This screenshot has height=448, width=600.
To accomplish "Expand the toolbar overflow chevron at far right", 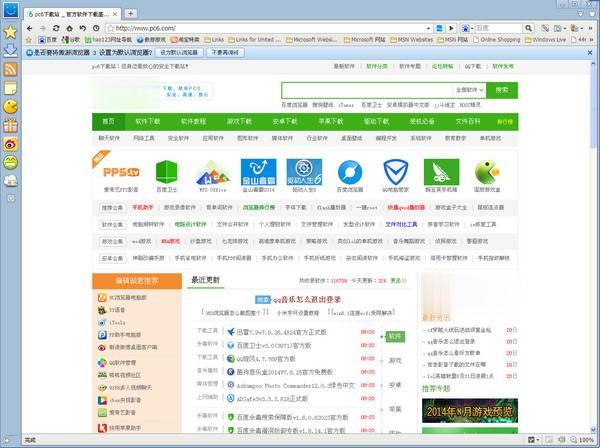I will point(592,28).
